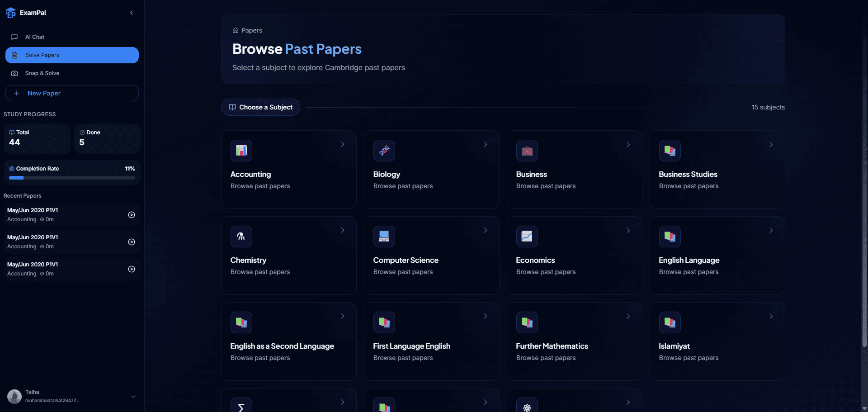Select the Business briefcase icon
This screenshot has height=412, width=868.
(527, 151)
